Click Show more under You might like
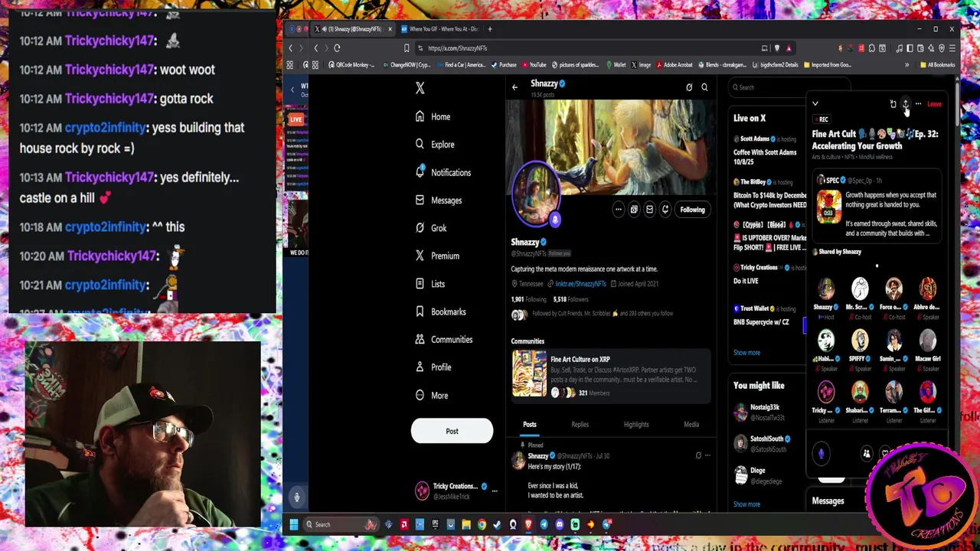The height and width of the screenshot is (551, 980). (x=746, y=504)
